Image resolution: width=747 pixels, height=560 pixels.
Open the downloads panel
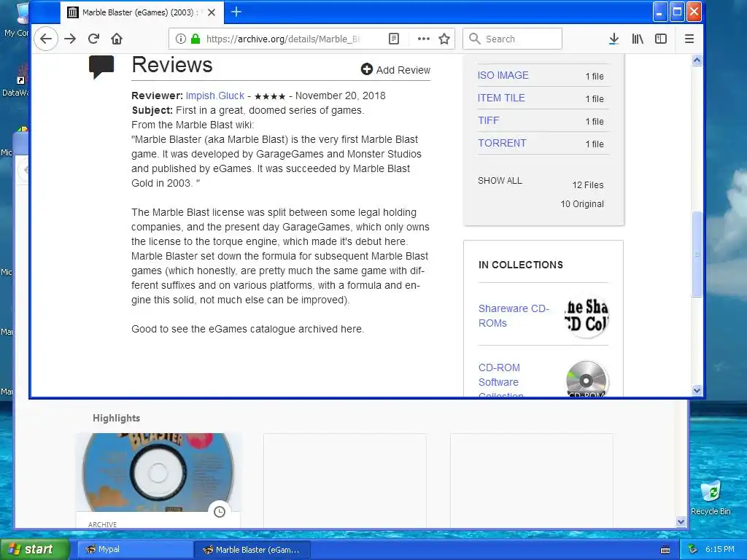614,39
